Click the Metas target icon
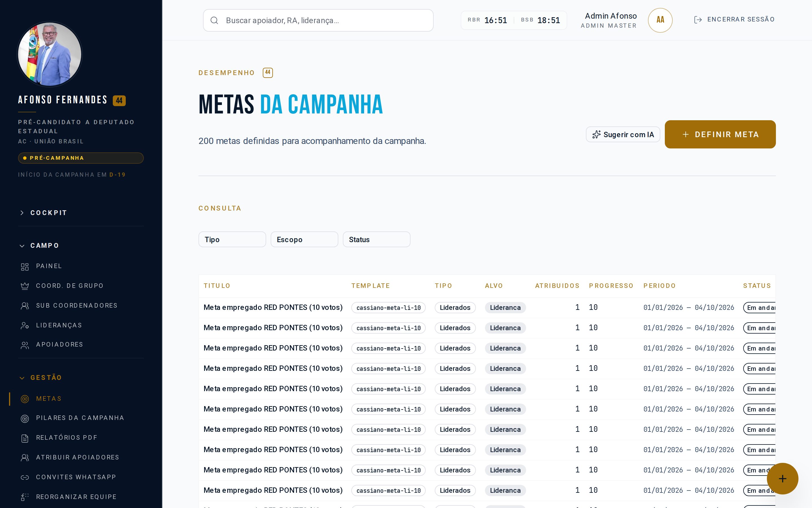This screenshot has height=508, width=812. [25, 399]
